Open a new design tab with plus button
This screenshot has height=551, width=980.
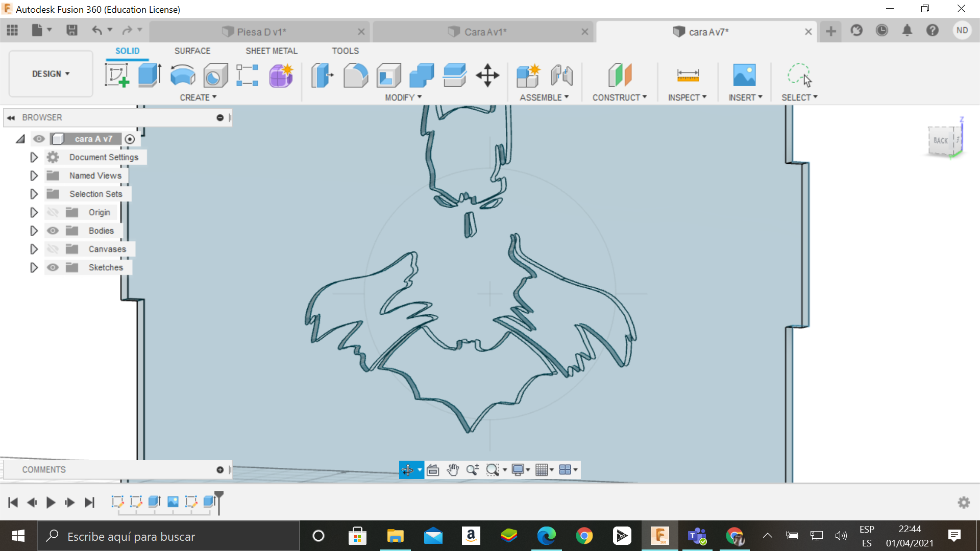coord(831,31)
